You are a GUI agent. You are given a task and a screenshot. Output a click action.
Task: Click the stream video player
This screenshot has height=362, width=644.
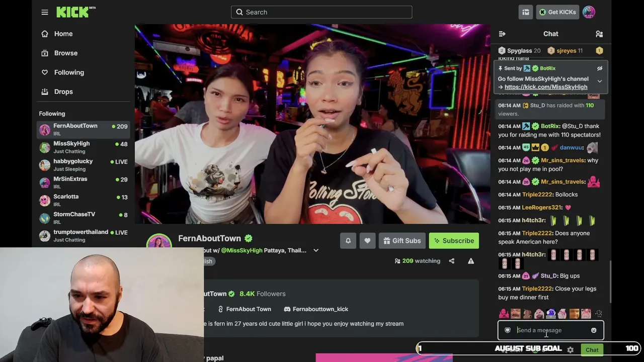tap(312, 124)
